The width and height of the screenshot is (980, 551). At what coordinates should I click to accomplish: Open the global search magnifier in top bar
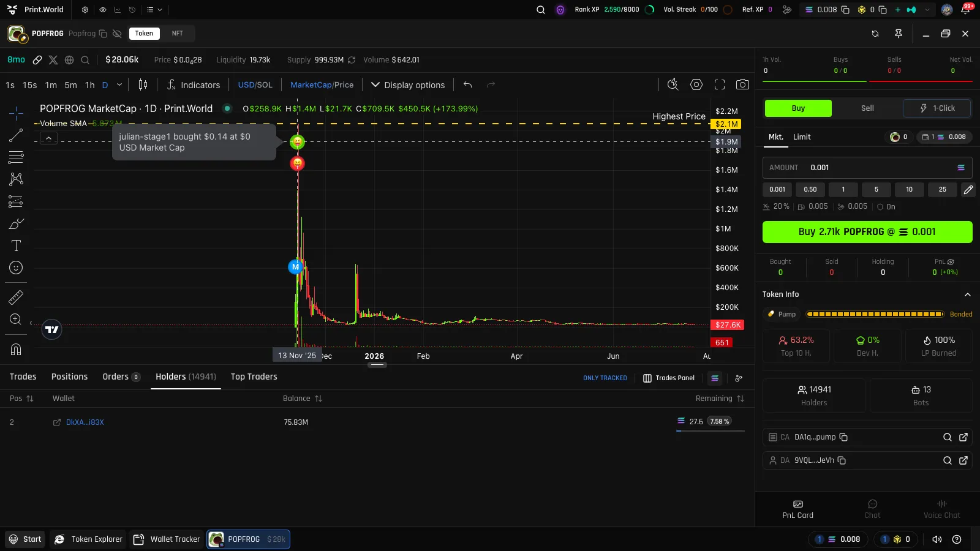(x=541, y=10)
